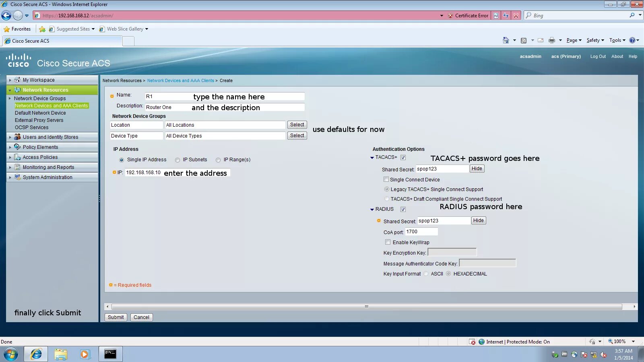
Task: Select the HEXADECIMAL key input format
Action: click(x=448, y=274)
